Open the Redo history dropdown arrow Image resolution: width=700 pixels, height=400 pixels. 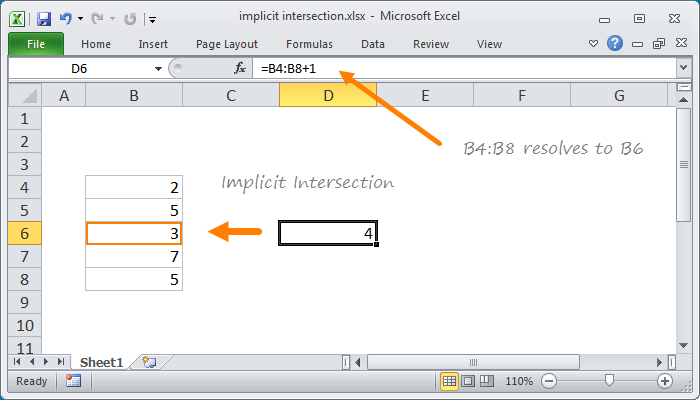point(112,19)
